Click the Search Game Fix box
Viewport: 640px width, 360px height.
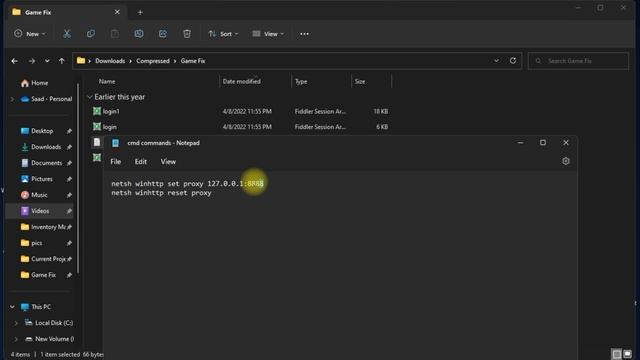tap(578, 61)
